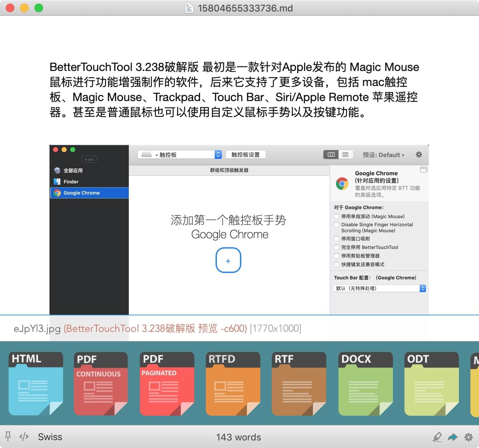The height and width of the screenshot is (448, 479).
Task: Click the embedded BetterTouchTool screenshot image
Action: click(239, 230)
